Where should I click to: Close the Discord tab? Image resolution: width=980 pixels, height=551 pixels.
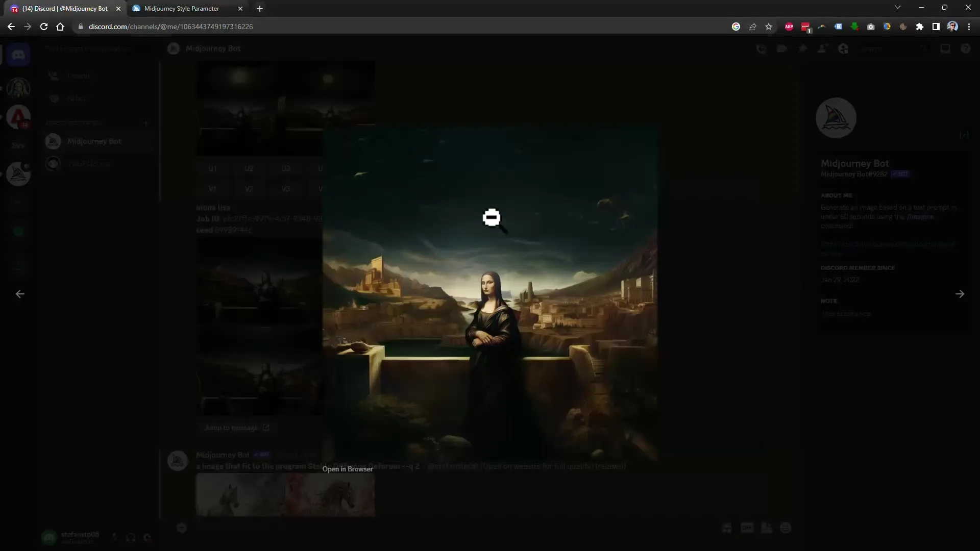tap(118, 9)
